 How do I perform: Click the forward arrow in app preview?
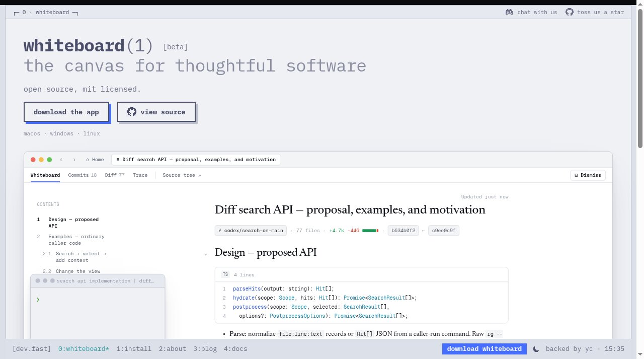coord(74,160)
